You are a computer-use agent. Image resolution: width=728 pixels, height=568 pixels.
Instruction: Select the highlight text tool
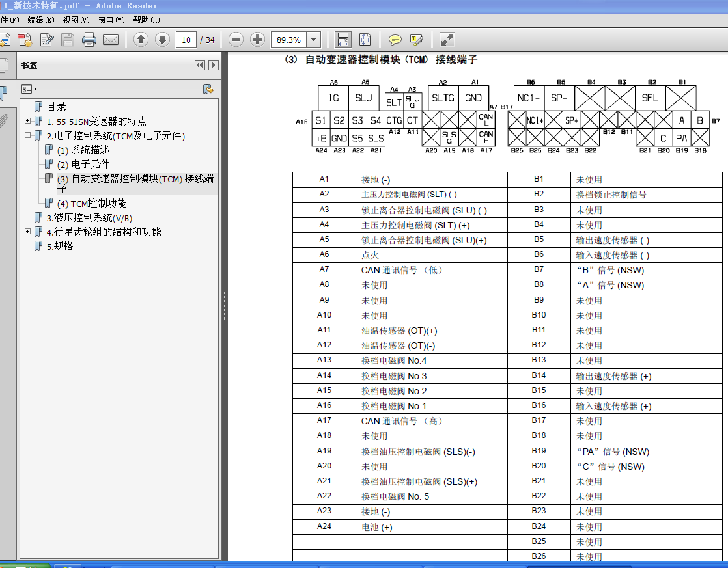point(417,40)
